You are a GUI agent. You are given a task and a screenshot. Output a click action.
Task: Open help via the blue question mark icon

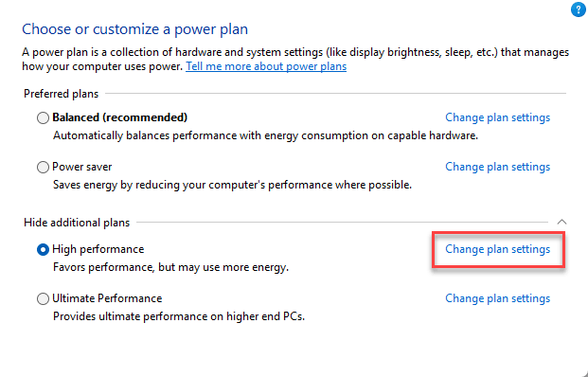pos(579,9)
